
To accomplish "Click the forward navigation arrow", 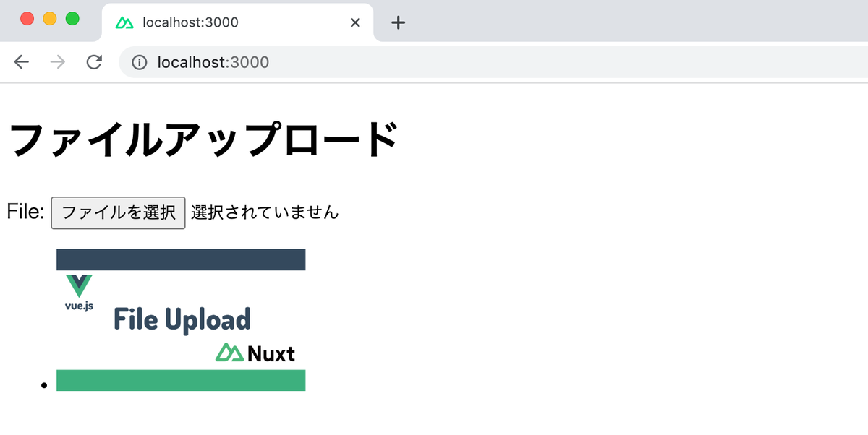I will click(x=57, y=62).
